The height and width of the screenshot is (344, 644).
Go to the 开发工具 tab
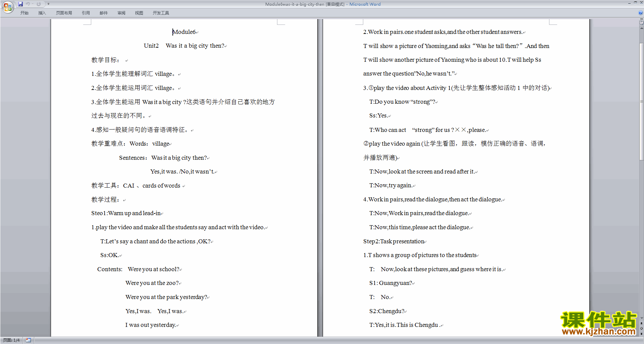click(161, 13)
